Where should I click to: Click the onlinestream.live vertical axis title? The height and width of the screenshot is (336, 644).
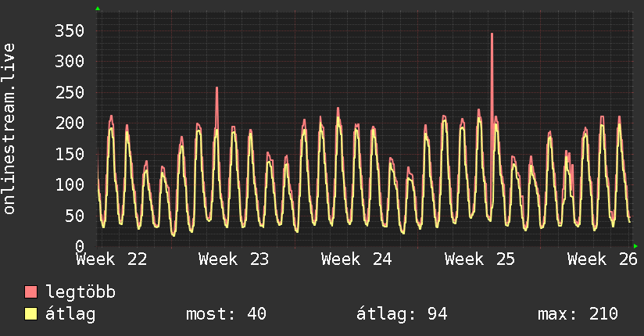(x=9, y=129)
